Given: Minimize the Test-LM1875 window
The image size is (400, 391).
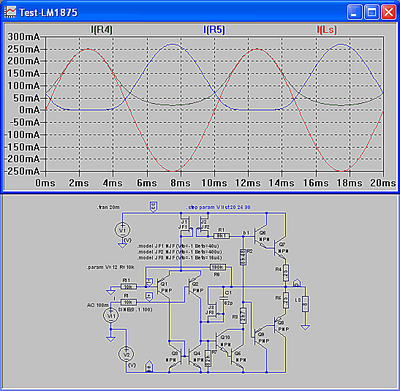Looking at the screenshot, I should [354, 13].
